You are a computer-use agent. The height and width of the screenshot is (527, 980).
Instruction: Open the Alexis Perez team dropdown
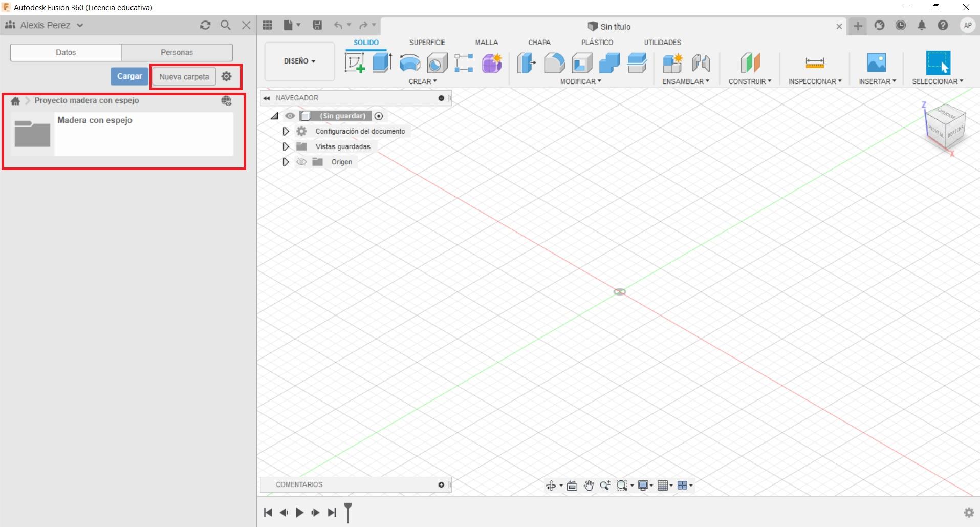tap(44, 25)
